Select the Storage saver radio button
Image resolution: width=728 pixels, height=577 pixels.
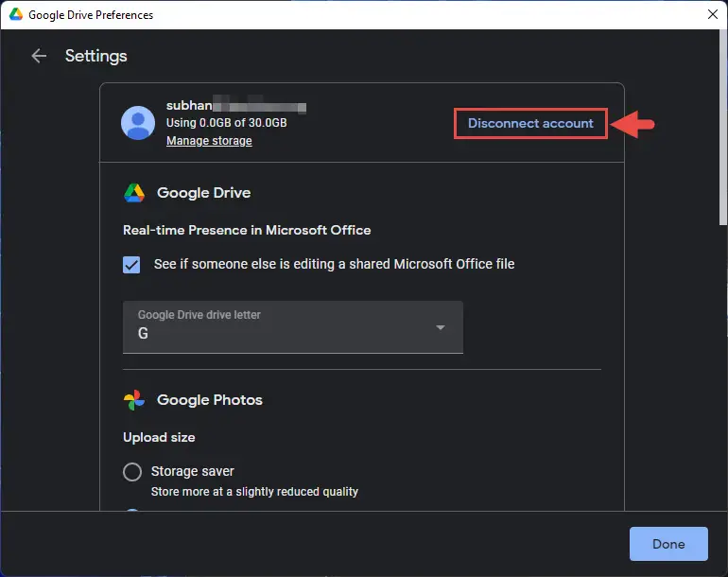click(x=132, y=472)
